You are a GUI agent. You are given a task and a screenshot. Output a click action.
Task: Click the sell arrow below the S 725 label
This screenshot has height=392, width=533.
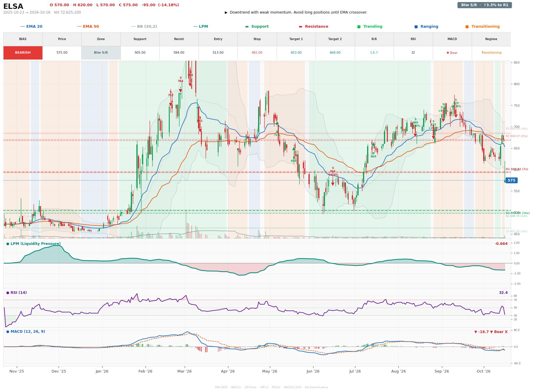pyautogui.click(x=456, y=116)
